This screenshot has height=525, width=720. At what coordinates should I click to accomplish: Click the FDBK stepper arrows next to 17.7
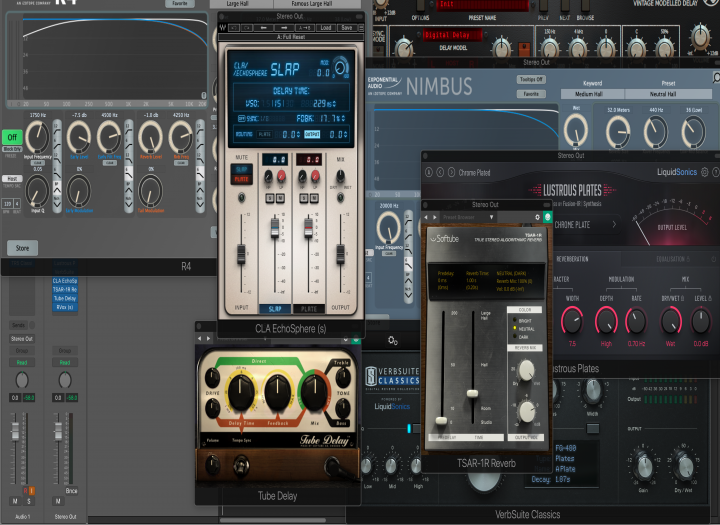click(x=343, y=119)
